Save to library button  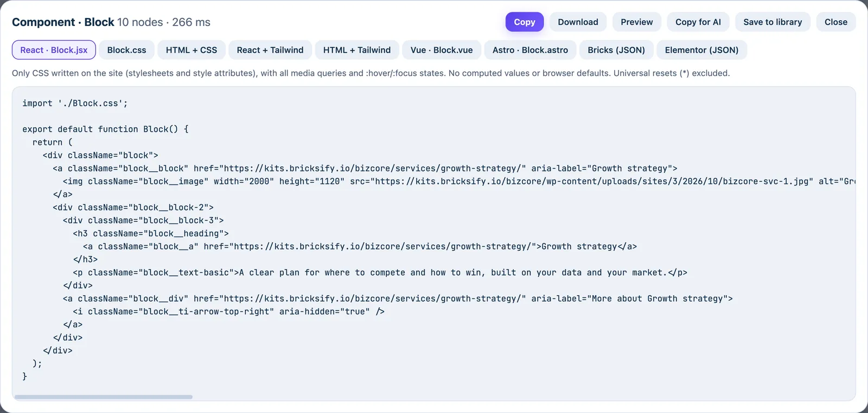pos(773,22)
